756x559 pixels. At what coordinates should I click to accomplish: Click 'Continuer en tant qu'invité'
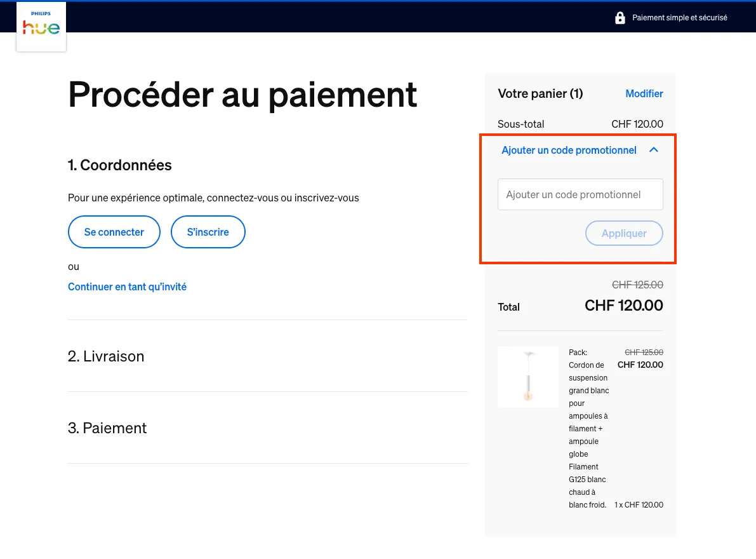tap(127, 286)
